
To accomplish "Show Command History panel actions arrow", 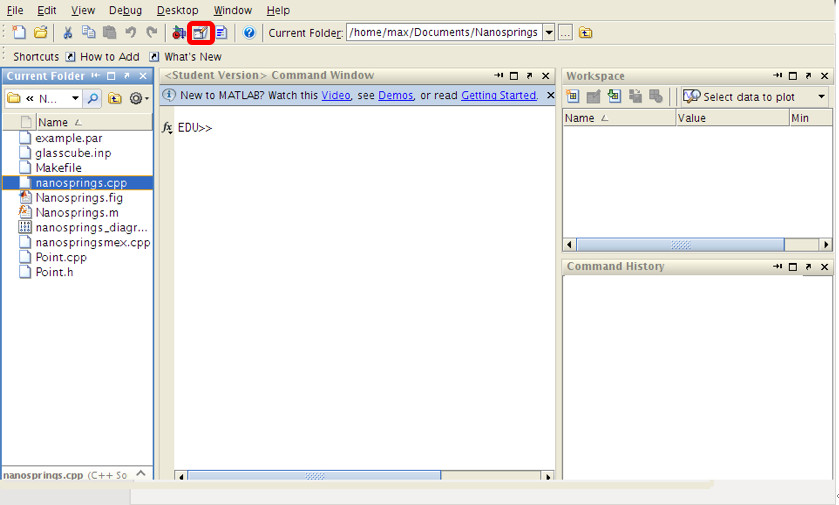I will click(x=777, y=266).
